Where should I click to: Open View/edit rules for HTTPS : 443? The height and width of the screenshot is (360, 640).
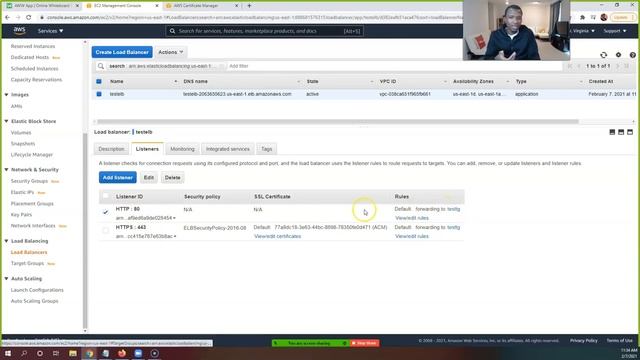coord(412,236)
